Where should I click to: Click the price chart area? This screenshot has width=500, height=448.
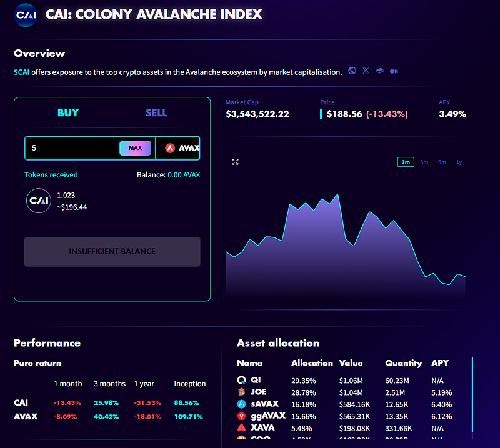click(x=346, y=246)
